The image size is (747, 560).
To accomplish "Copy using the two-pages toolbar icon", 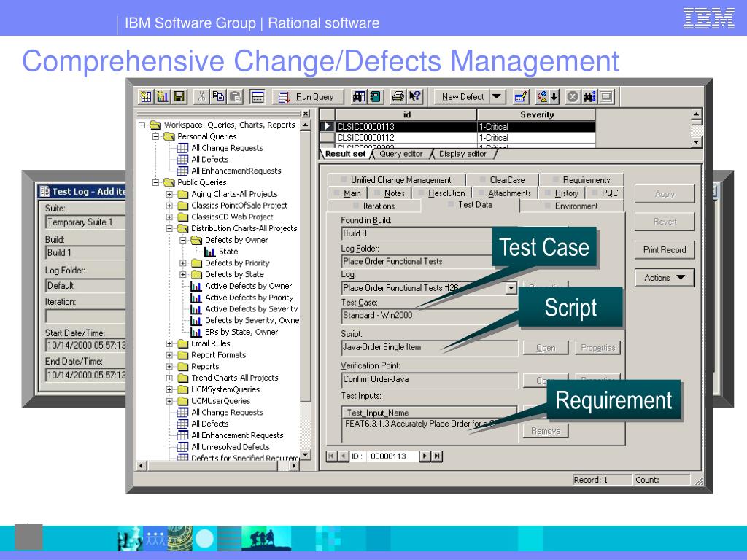I will 218,97.
